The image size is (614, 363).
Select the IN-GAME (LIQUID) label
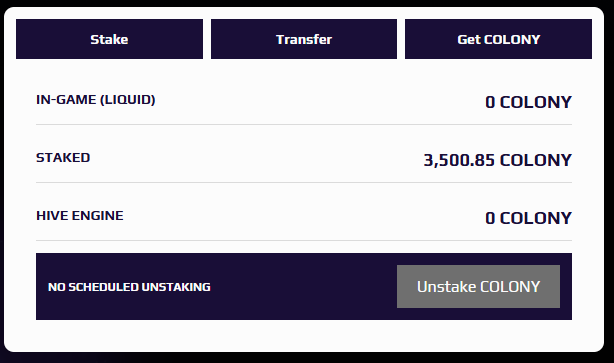pos(96,100)
